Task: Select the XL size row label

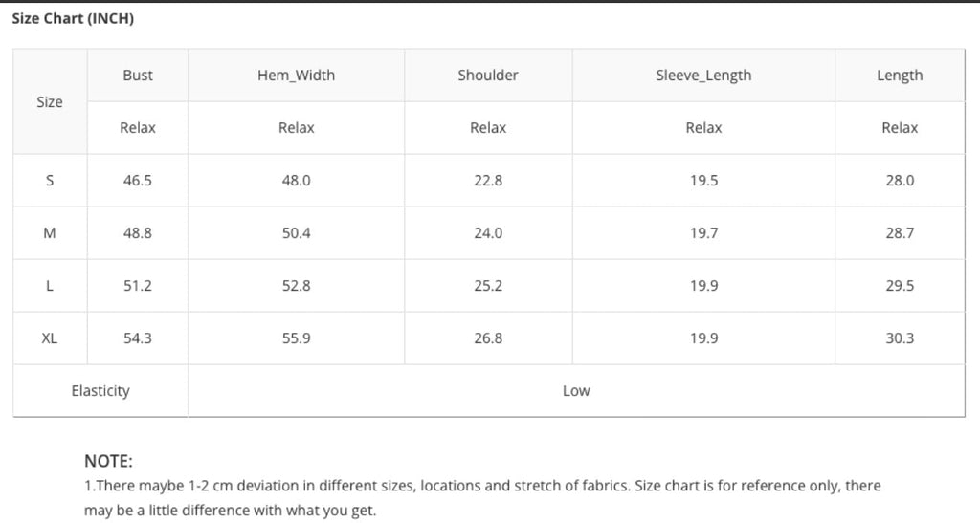Action: pyautogui.click(x=50, y=338)
